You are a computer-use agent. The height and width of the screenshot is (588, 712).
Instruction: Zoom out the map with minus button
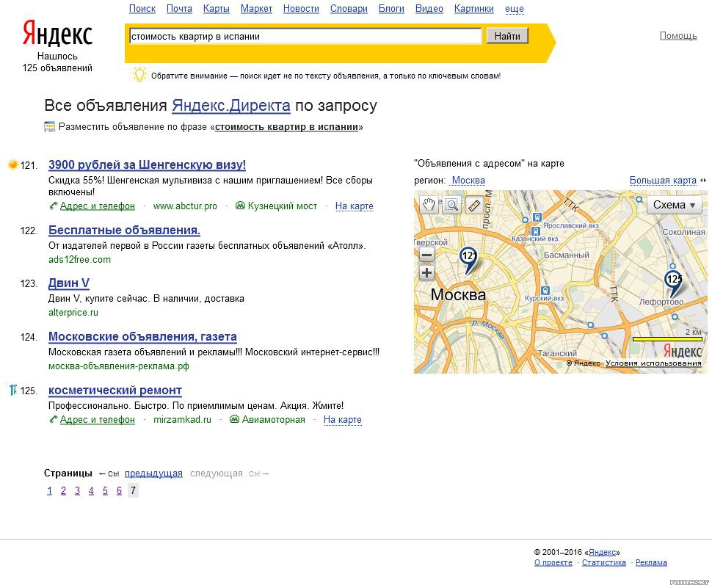coord(426,255)
